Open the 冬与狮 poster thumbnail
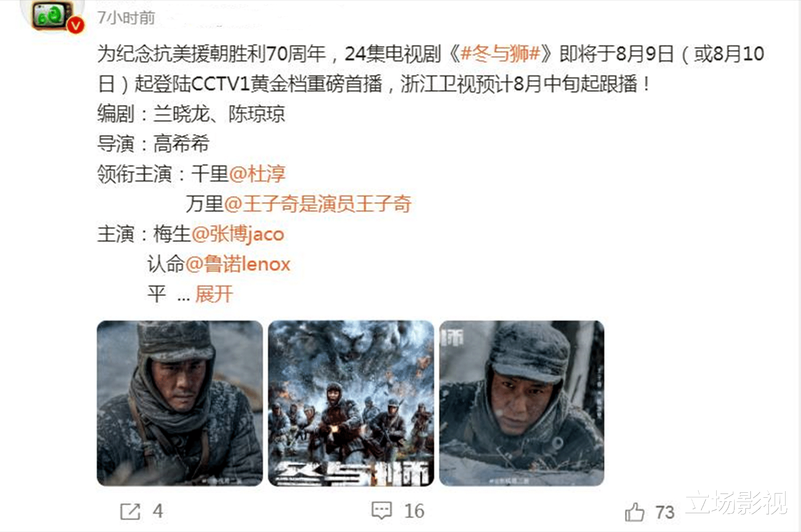Image resolution: width=801 pixels, height=532 pixels. click(351, 403)
